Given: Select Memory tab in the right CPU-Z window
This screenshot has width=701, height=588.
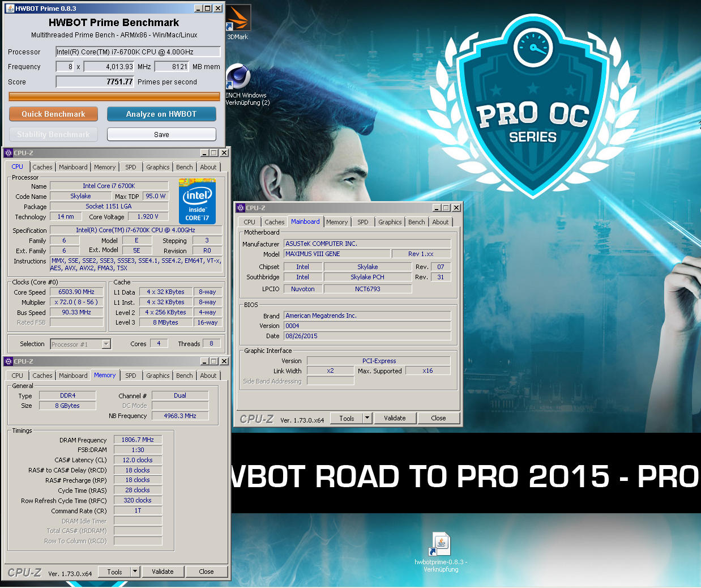Looking at the screenshot, I should coord(337,222).
